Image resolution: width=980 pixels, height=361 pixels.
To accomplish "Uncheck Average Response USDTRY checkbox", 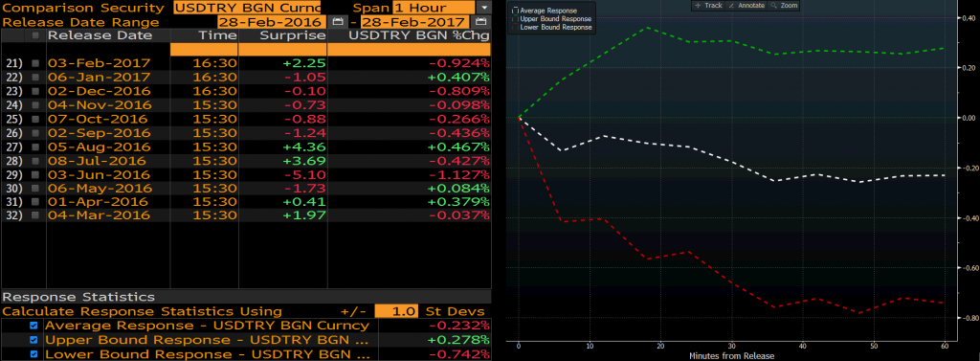I will click(x=33, y=326).
